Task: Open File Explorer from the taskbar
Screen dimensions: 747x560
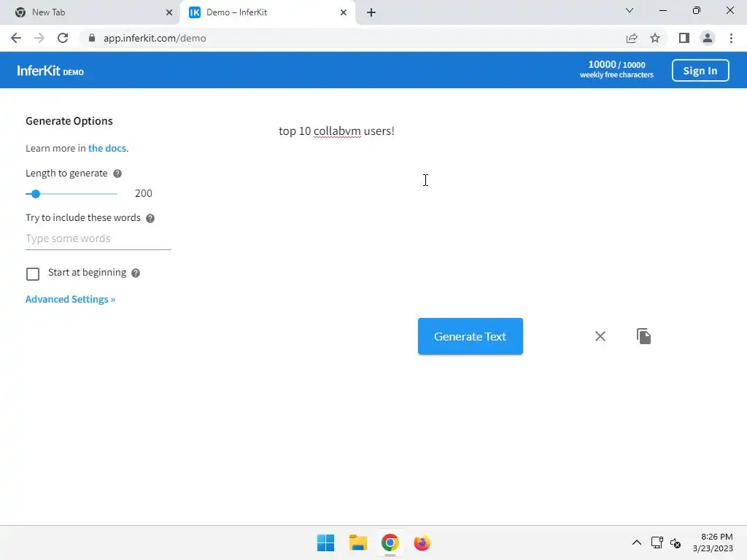Action: coord(357,542)
